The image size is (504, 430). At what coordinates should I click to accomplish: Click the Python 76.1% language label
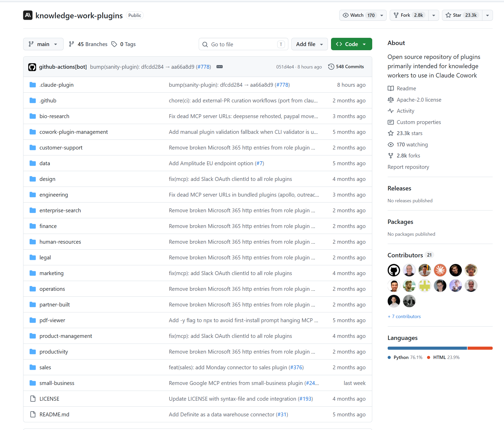click(405, 357)
